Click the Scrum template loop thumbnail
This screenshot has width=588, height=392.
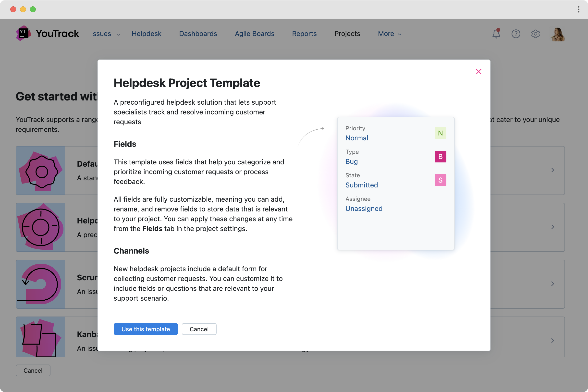pyautogui.click(x=41, y=284)
